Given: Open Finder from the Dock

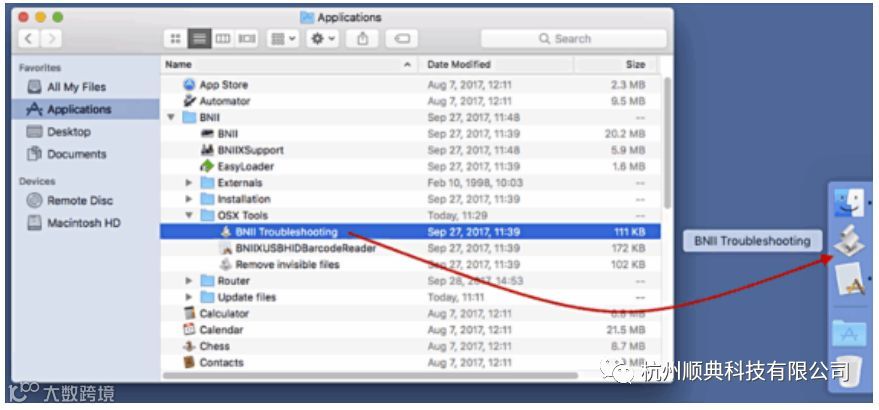Looking at the screenshot, I should point(850,202).
